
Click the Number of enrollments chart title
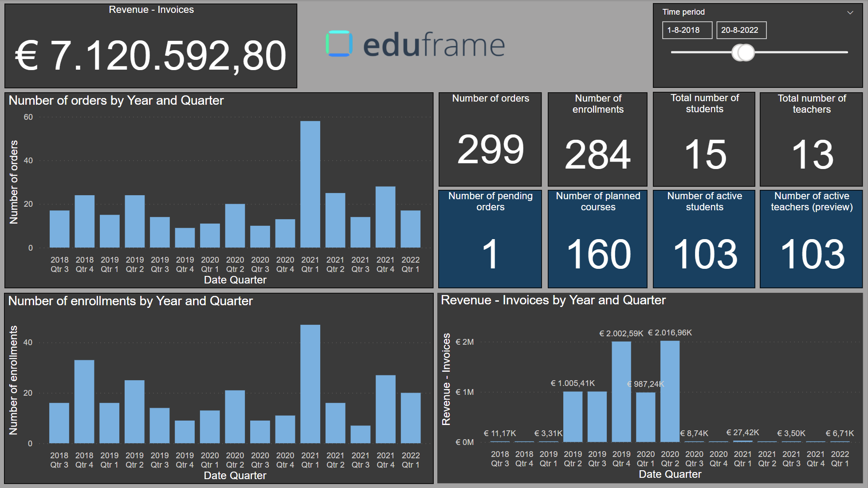[x=130, y=301]
